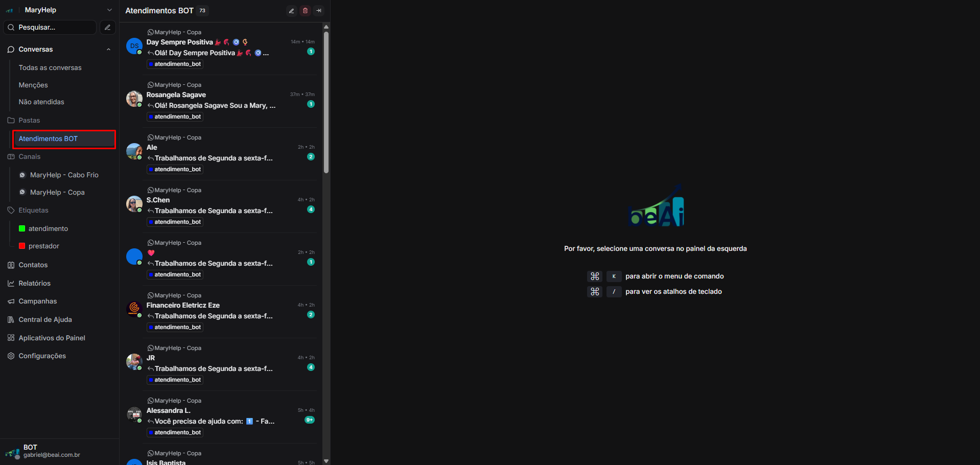Viewport: 980px width, 465px height.
Task: Open Configurações settings
Action: click(42, 356)
